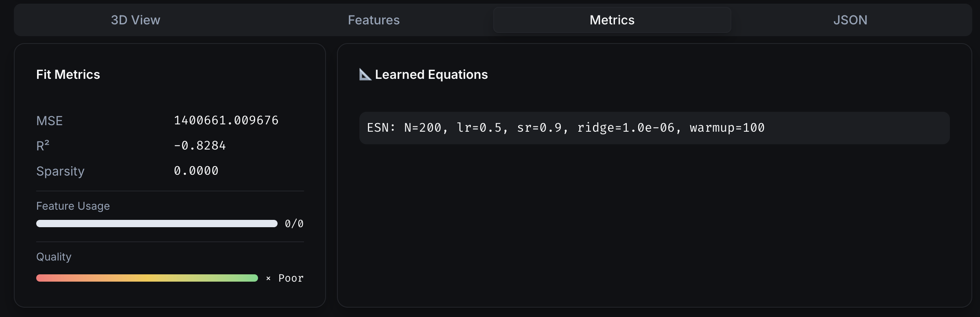Click the R² value -0.8284
This screenshot has height=317, width=980.
tap(200, 145)
